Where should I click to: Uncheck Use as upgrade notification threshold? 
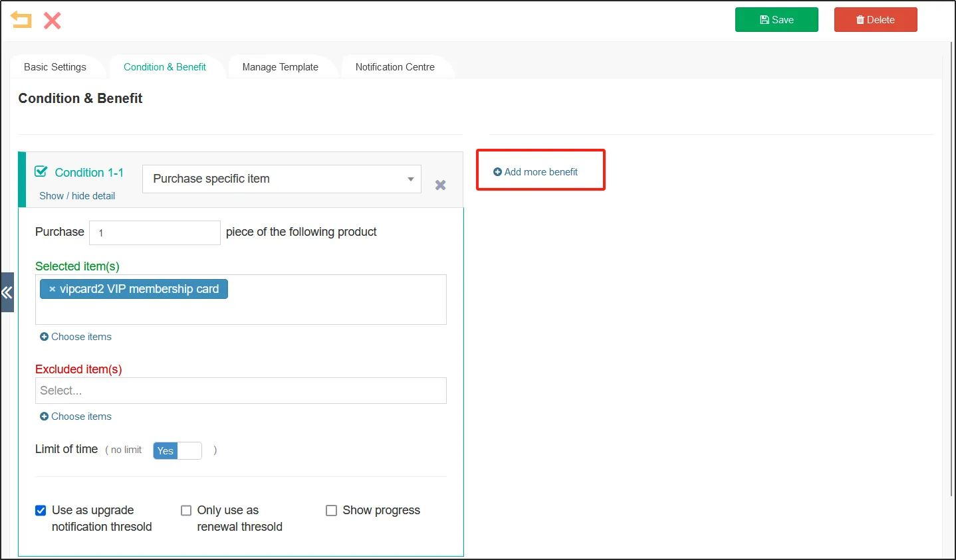tap(41, 510)
